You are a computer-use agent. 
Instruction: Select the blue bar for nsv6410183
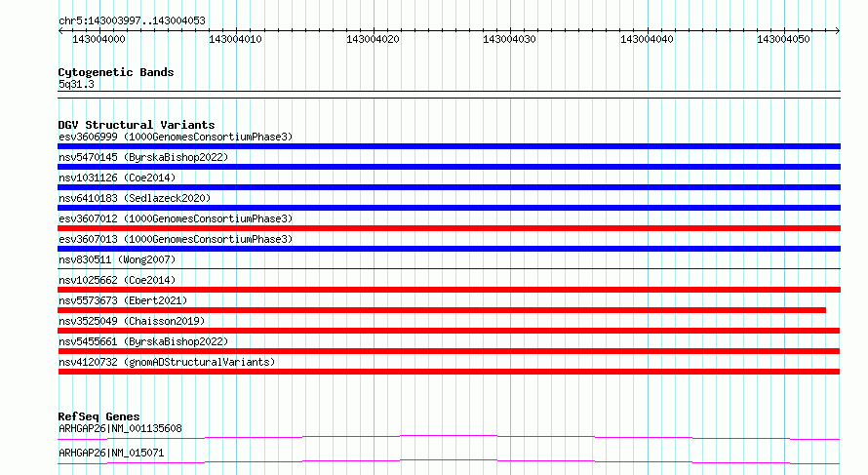pyautogui.click(x=449, y=208)
